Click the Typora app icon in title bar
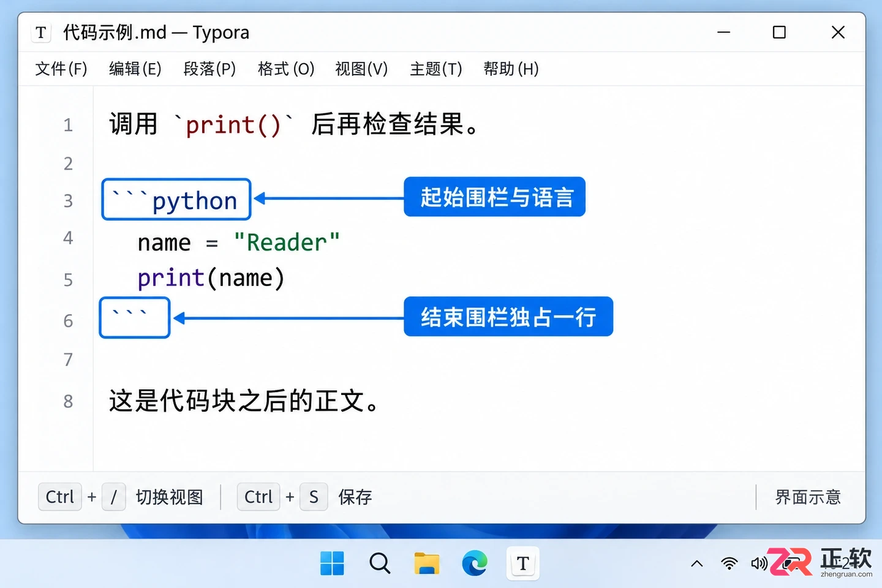The image size is (882, 588). pyautogui.click(x=41, y=32)
